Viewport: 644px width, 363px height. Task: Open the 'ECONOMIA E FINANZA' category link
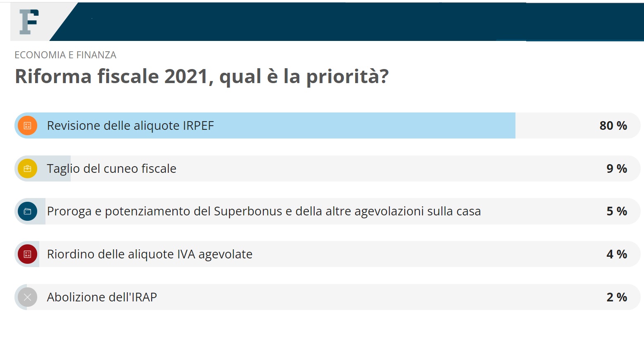point(65,55)
